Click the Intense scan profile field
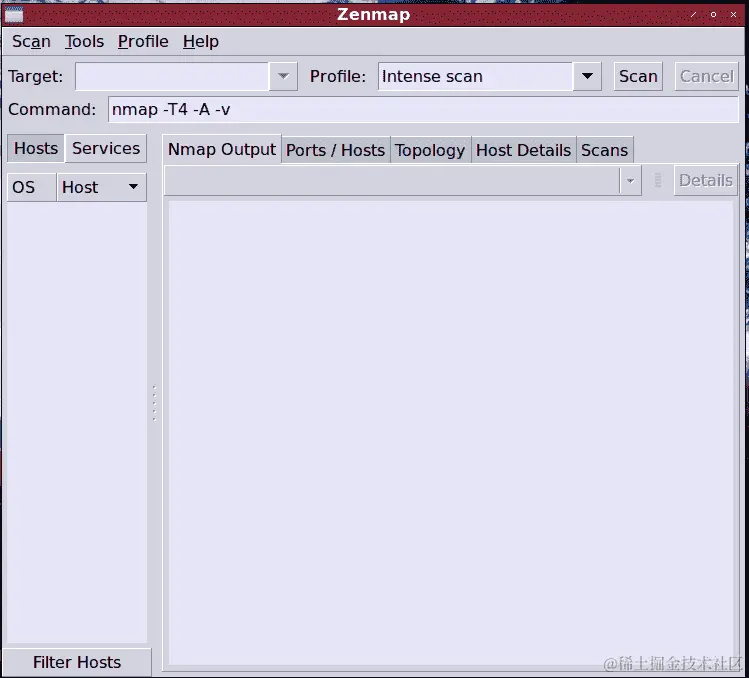This screenshot has height=678, width=749. tap(475, 76)
